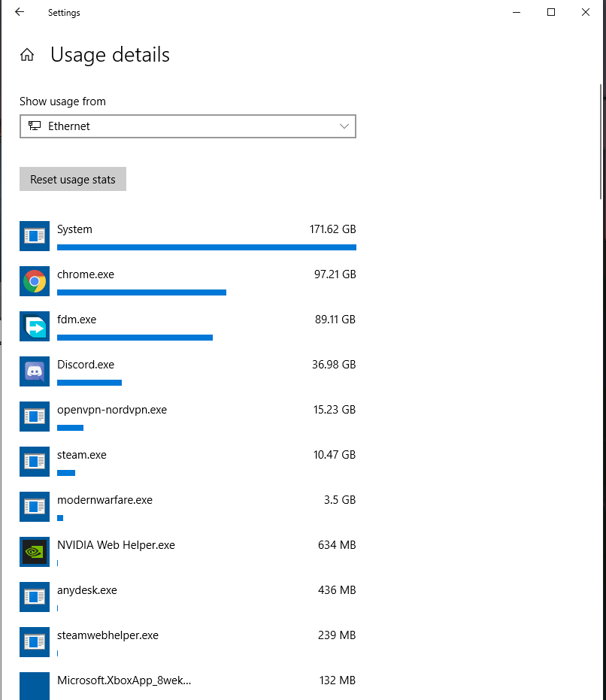606x700 pixels.
Task: Select NVIDIA Web Helper.exe label
Action: pyautogui.click(x=116, y=544)
